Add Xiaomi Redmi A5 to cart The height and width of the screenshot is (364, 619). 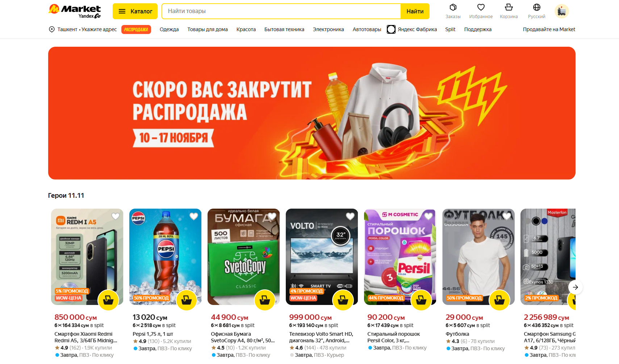pos(108,300)
